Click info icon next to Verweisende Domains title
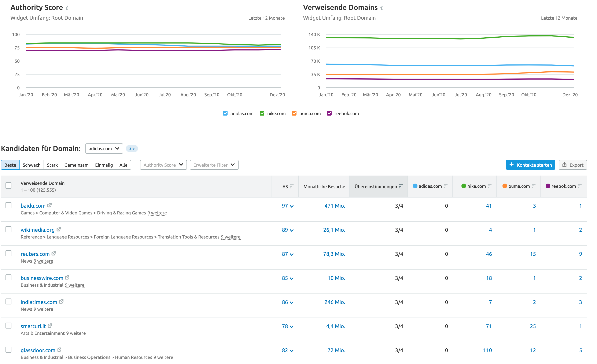The width and height of the screenshot is (597, 364). pyautogui.click(x=382, y=8)
